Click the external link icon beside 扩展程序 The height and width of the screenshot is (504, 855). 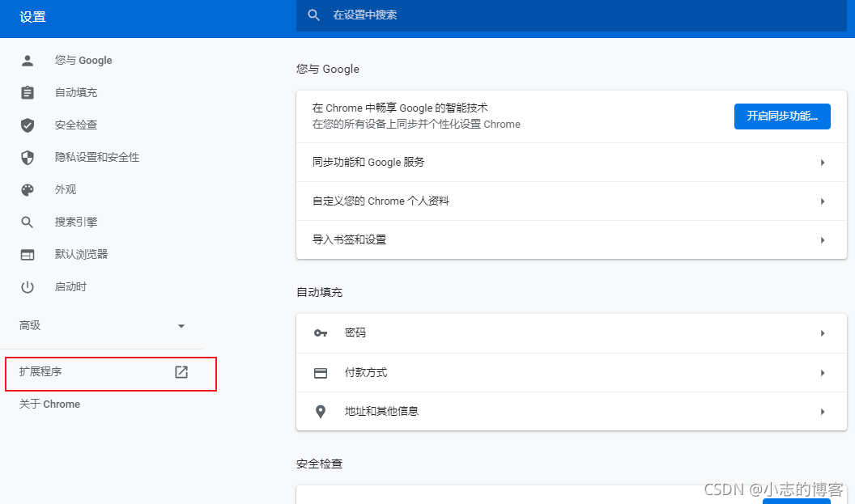point(181,372)
